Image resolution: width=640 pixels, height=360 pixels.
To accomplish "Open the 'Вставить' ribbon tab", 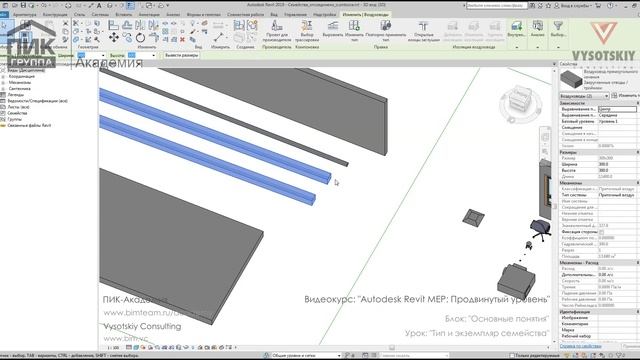I will point(124,14).
